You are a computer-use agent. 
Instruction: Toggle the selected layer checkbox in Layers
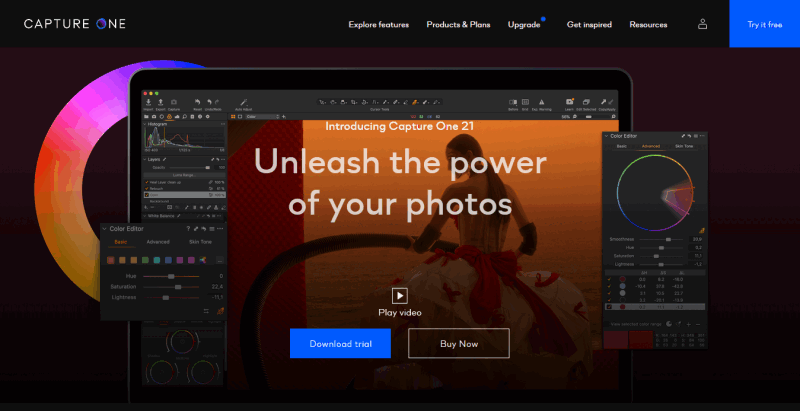click(x=146, y=195)
